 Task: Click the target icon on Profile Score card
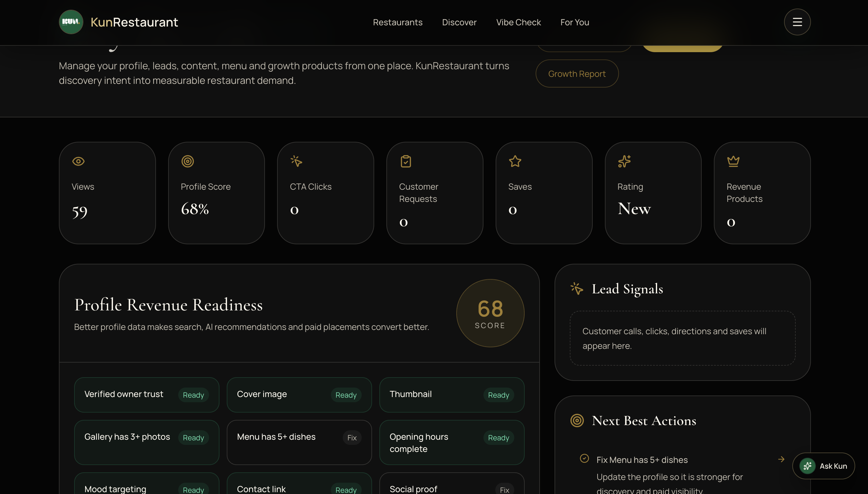pyautogui.click(x=187, y=161)
